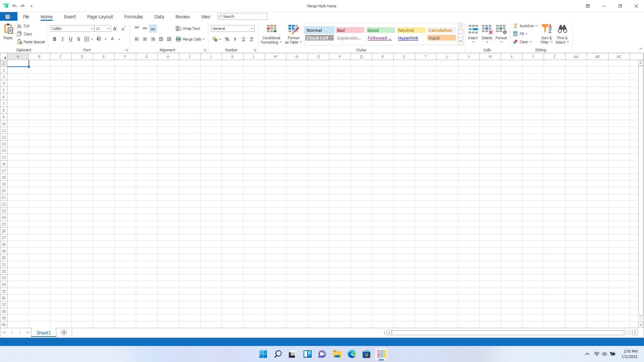Screen dimensions: 644x362
Task: Switch to the Page Layout tab
Action: pos(100,17)
